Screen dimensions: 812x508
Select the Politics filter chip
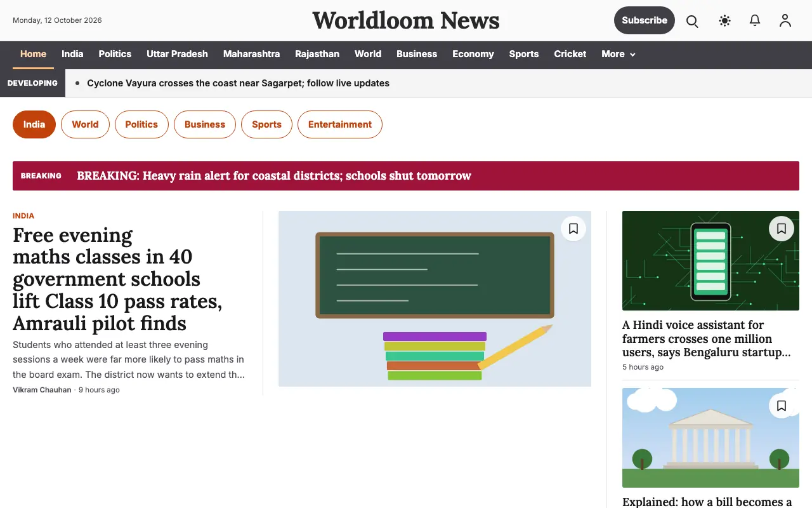(x=141, y=124)
